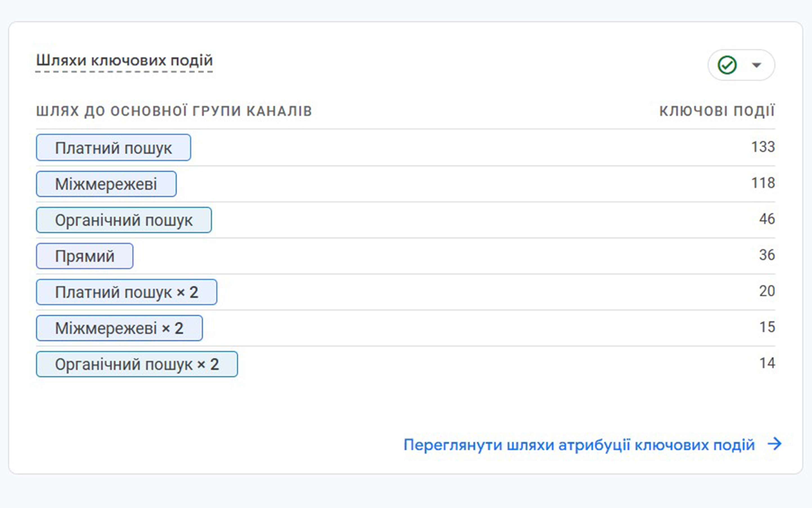The height and width of the screenshot is (508, 812).
Task: Click the key events value 118
Action: 763,183
